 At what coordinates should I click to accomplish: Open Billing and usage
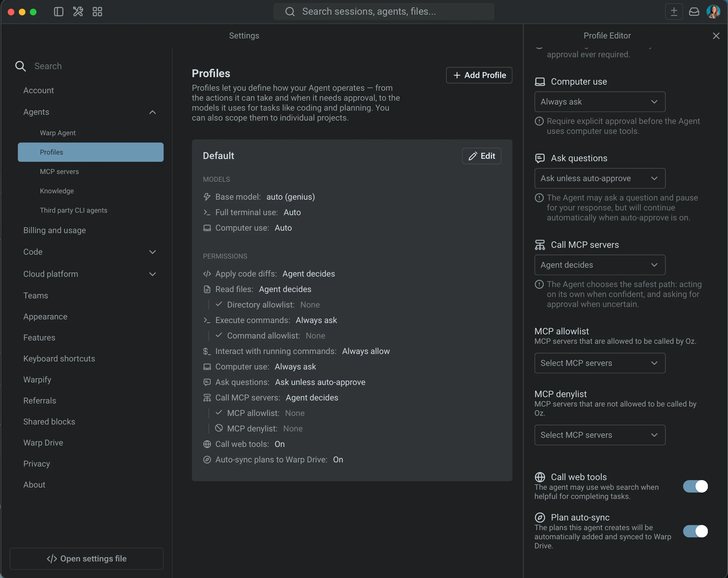click(54, 230)
